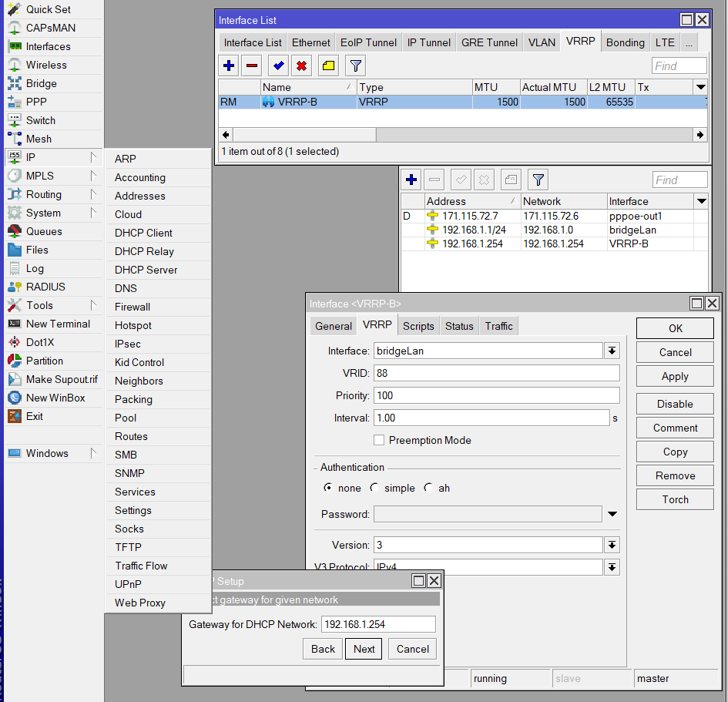Open Firewall from the IP submenu
The height and width of the screenshot is (702, 728).
pyautogui.click(x=133, y=307)
